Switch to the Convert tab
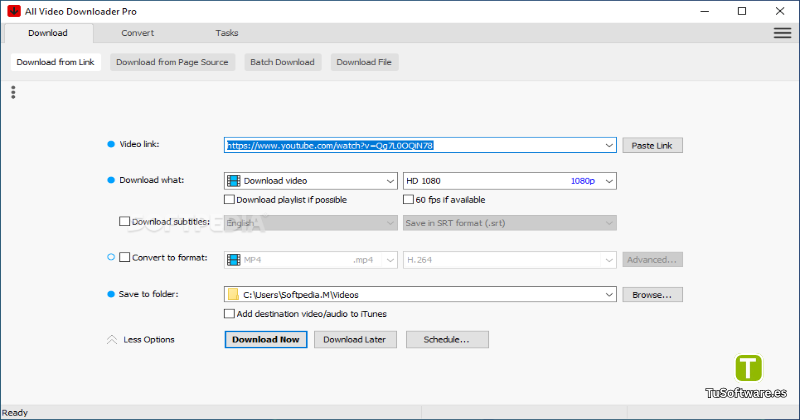This screenshot has height=420, width=800. tap(137, 33)
